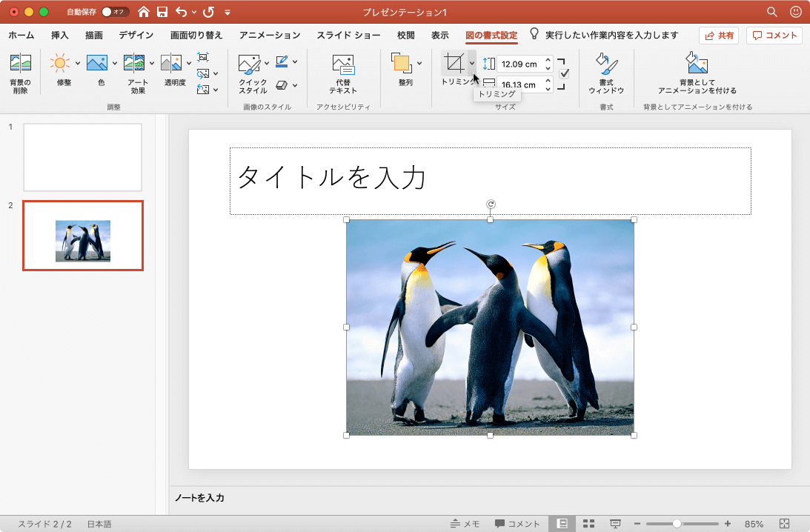Screen dimensions: 810x532
Task: Click the 共有 (Share) button
Action: [x=718, y=36]
